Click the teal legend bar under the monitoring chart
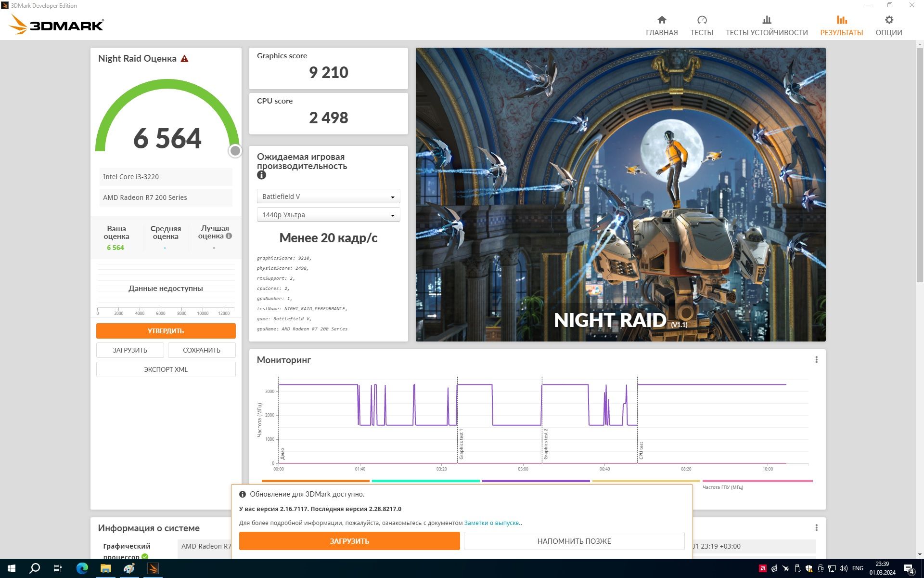 (425, 481)
